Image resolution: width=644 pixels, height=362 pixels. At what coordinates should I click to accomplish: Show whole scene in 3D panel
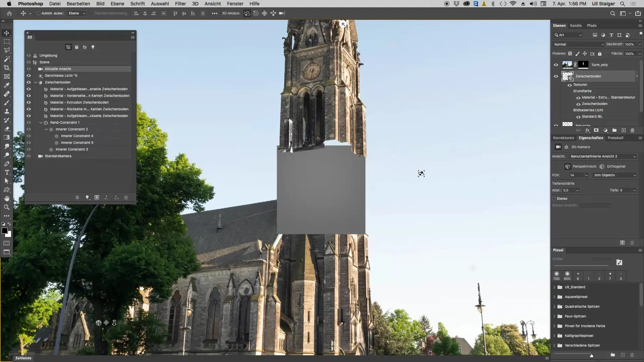pyautogui.click(x=68, y=47)
